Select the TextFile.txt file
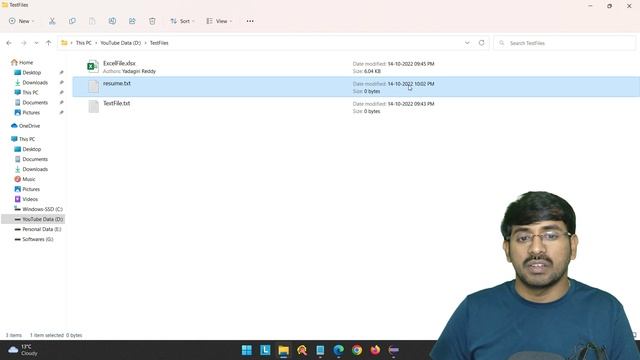 click(x=356, y=107)
